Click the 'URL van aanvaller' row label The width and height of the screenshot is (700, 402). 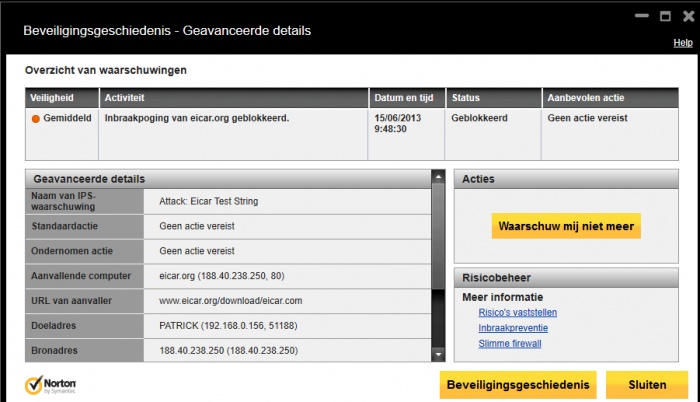click(71, 301)
